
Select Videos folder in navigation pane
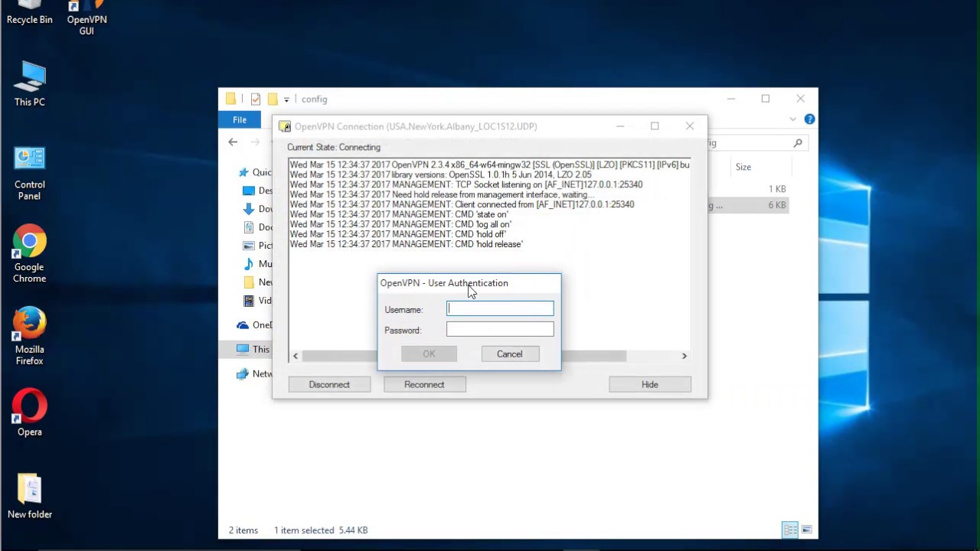point(257,300)
